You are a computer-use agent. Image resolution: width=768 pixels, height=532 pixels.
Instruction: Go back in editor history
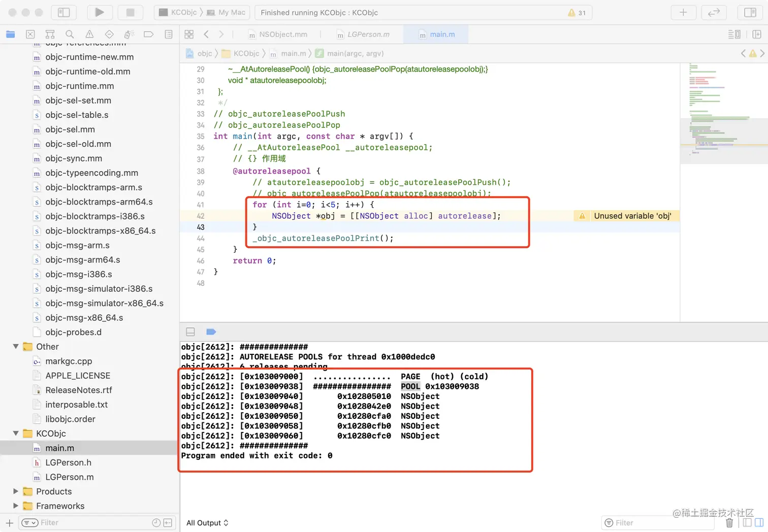[x=206, y=35]
